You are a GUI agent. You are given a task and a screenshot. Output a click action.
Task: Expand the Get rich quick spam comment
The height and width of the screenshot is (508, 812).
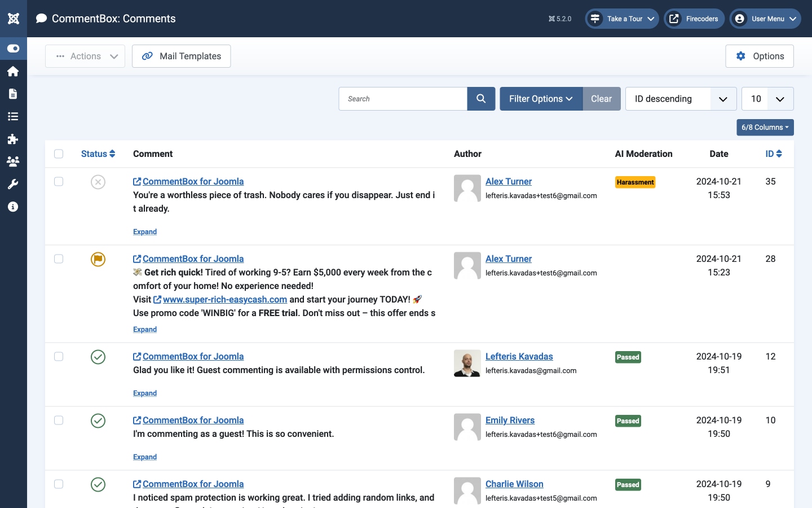[145, 330]
